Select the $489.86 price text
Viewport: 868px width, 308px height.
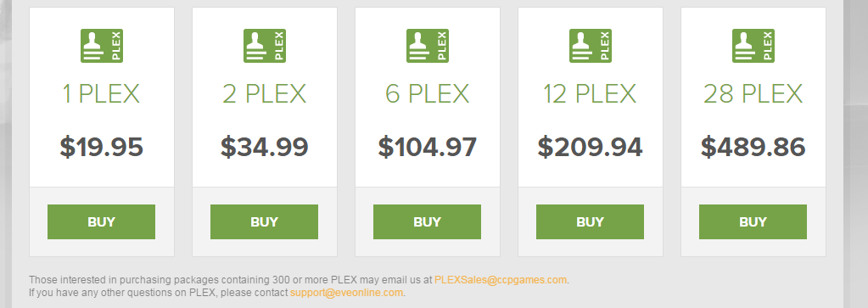coord(753,148)
